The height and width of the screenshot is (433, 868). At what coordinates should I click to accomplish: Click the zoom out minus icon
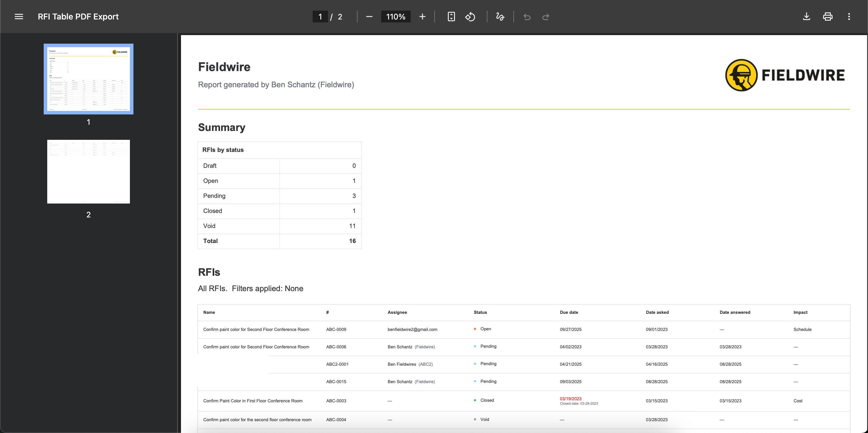[369, 17]
